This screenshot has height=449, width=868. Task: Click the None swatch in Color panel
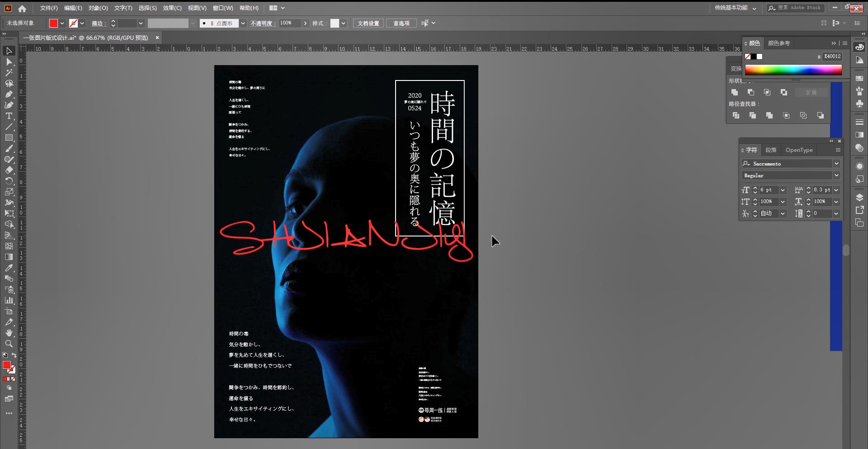click(748, 57)
